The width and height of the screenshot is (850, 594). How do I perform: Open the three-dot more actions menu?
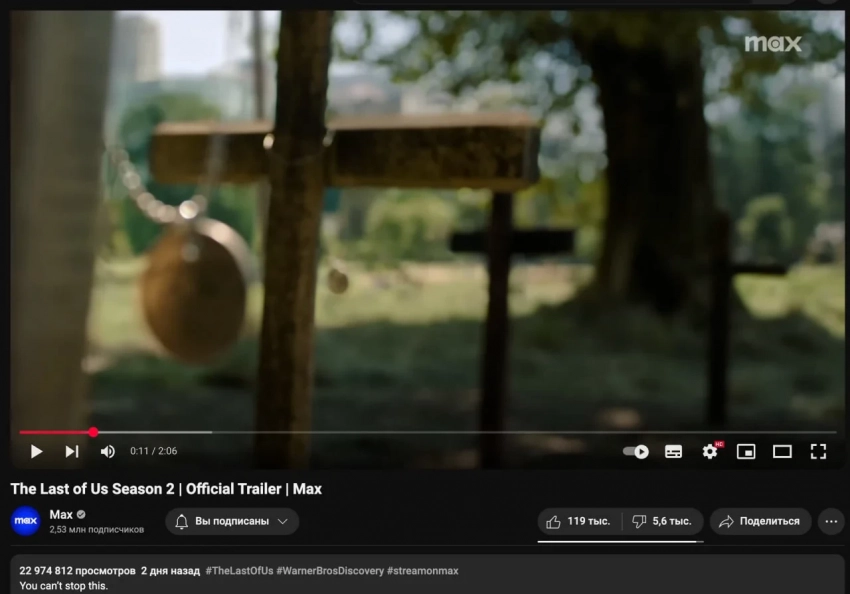point(831,521)
